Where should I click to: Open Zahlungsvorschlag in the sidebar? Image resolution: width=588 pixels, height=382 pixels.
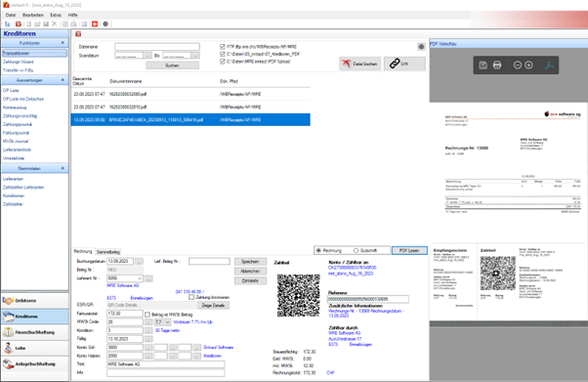pos(20,116)
